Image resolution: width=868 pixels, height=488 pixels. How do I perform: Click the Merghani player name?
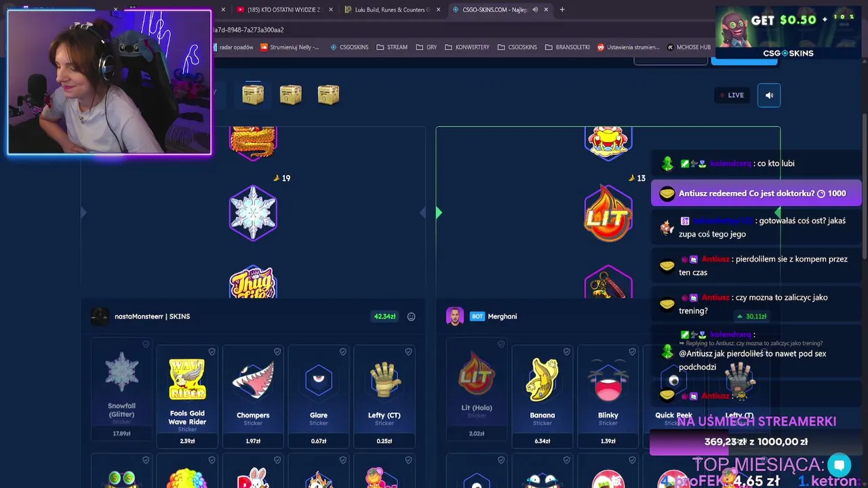(502, 317)
